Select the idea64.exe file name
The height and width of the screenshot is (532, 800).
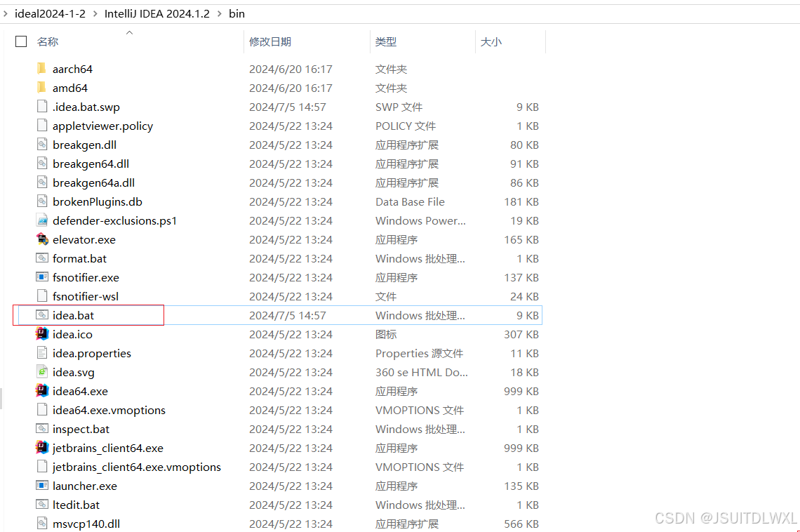click(80, 391)
